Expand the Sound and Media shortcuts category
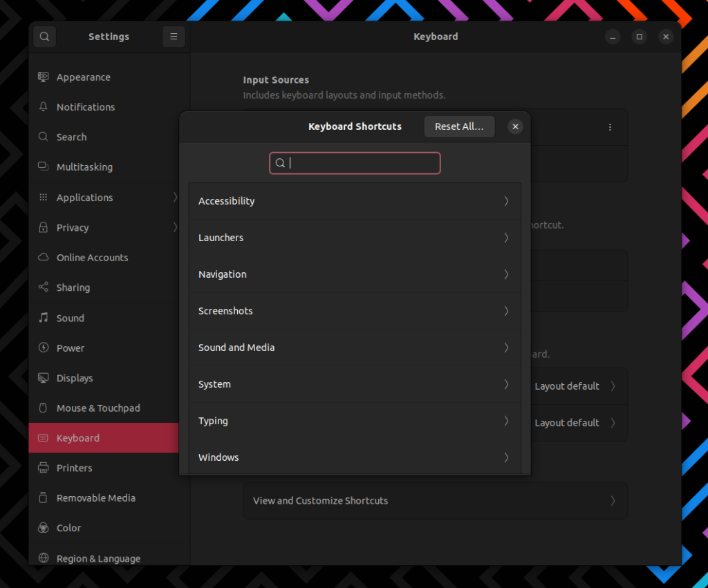This screenshot has height=588, width=708. (x=355, y=348)
